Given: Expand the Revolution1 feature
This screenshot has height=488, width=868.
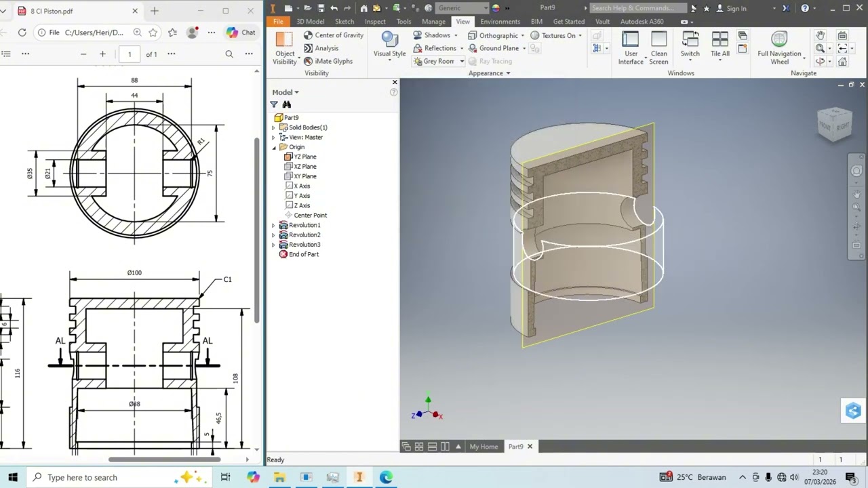Looking at the screenshot, I should click(x=273, y=225).
